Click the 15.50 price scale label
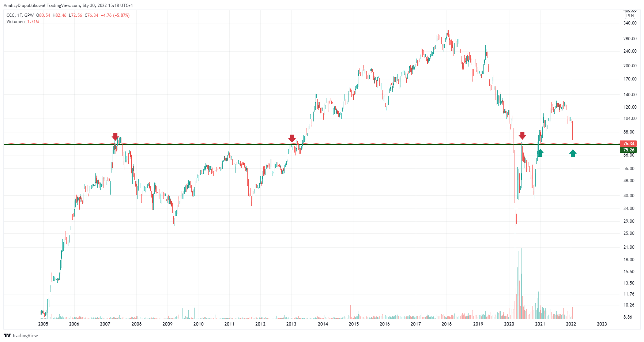This screenshot has width=644, height=342. point(629,272)
